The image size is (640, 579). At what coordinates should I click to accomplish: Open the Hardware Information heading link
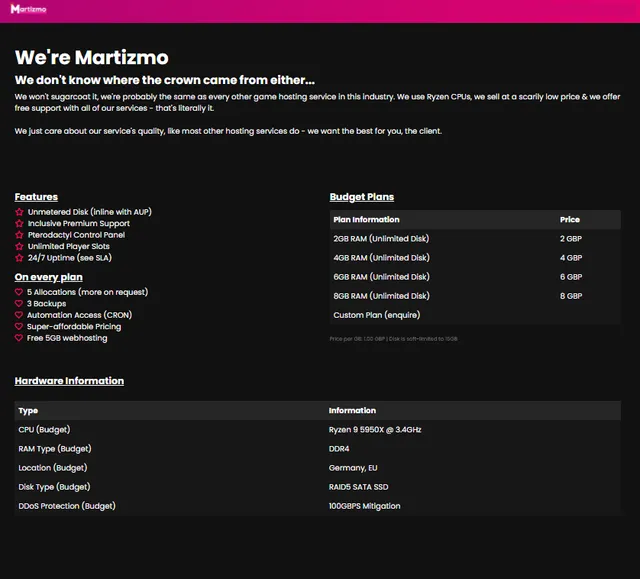69,381
